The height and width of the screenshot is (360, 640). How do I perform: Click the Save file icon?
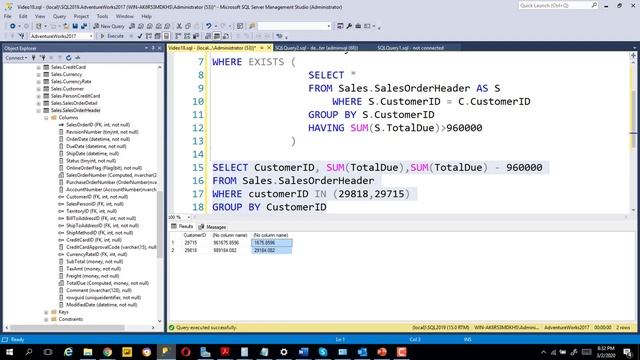[x=75, y=26]
